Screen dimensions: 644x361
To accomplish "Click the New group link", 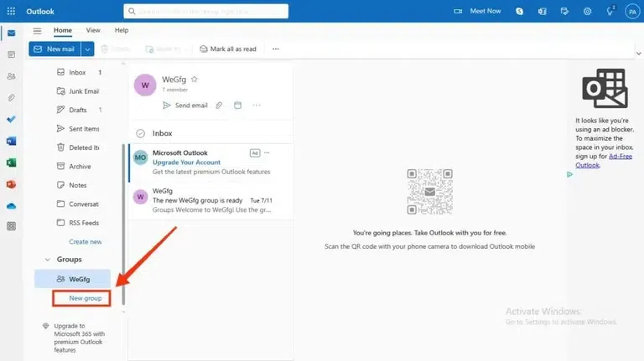I will point(85,298).
